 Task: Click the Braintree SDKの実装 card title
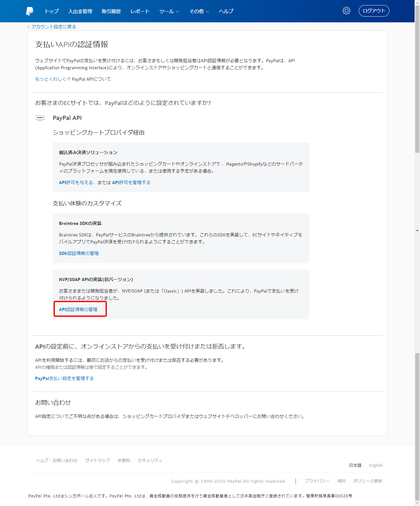tap(80, 223)
